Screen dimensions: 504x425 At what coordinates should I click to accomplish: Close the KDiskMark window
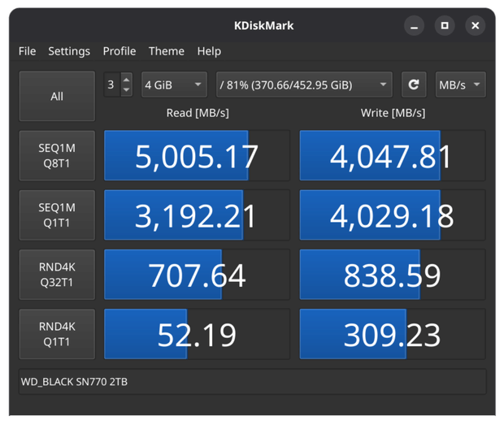(x=475, y=26)
